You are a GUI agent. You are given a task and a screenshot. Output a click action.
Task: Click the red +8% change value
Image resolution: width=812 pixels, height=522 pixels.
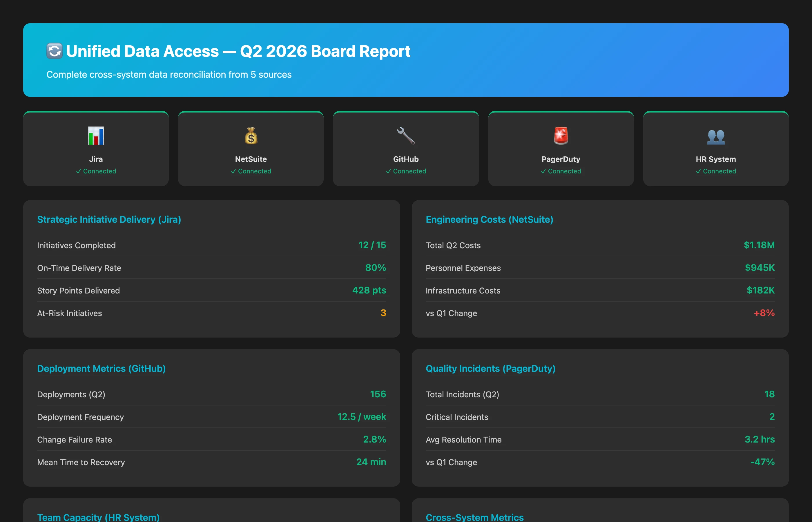[764, 313]
